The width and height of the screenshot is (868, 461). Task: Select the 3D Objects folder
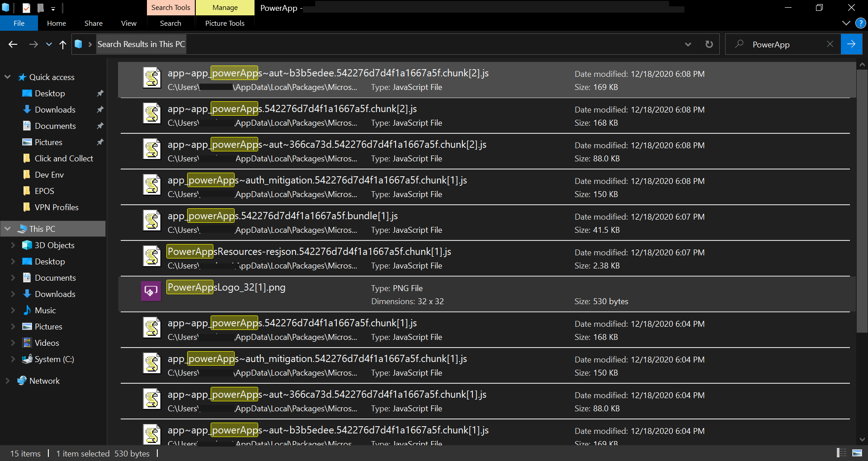click(x=54, y=245)
